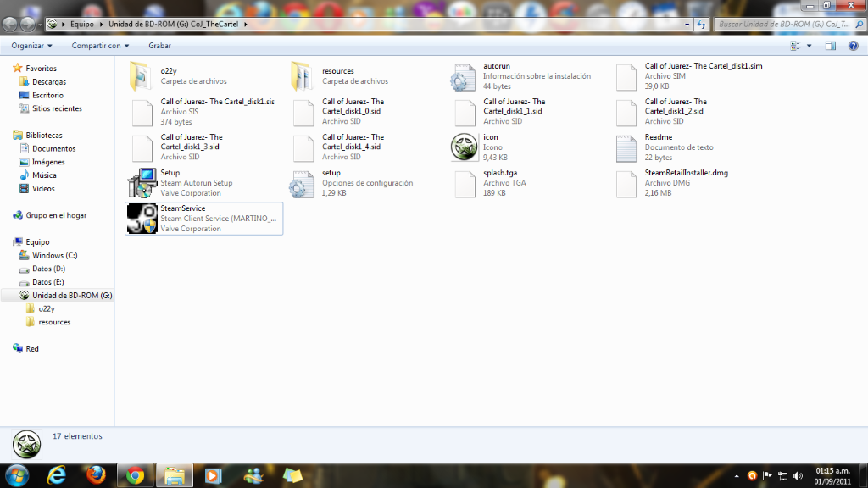Open view options dropdown arrow
This screenshot has height=488, width=868.
tap(809, 46)
